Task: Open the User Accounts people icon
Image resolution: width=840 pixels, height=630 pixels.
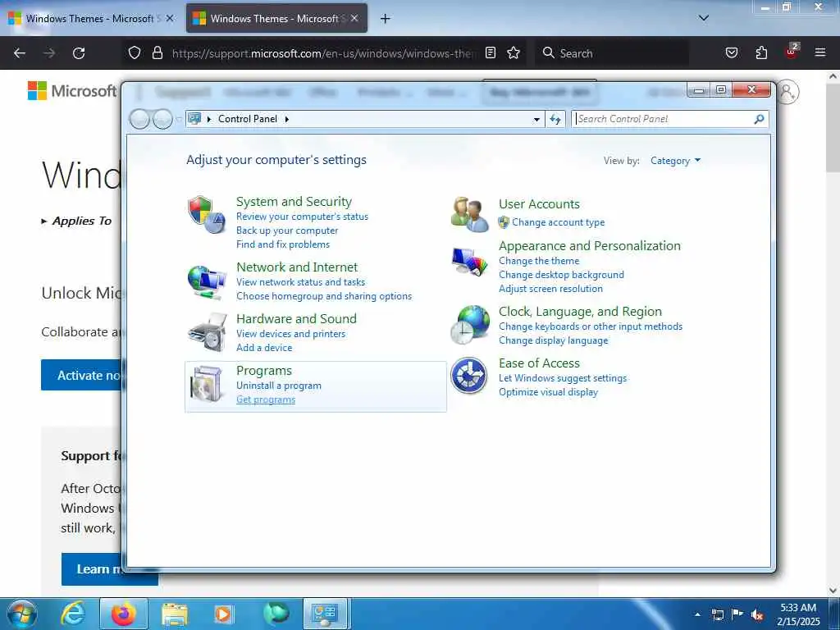Action: [x=469, y=214]
